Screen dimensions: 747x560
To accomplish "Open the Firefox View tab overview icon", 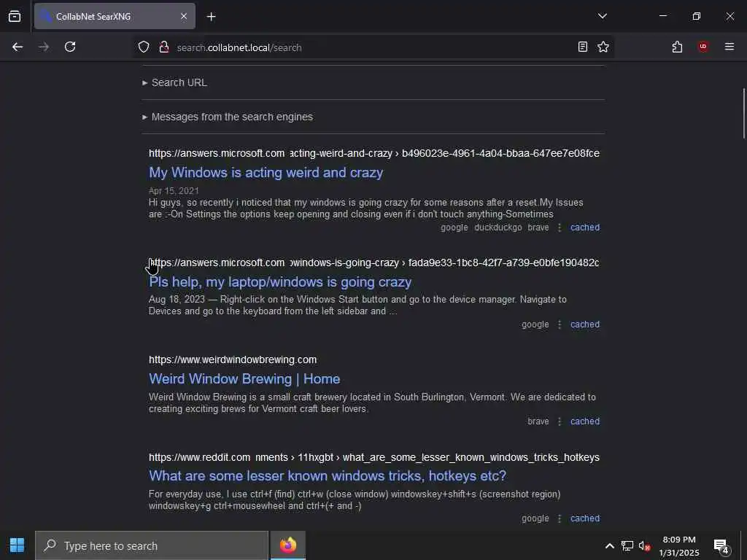I will point(15,17).
